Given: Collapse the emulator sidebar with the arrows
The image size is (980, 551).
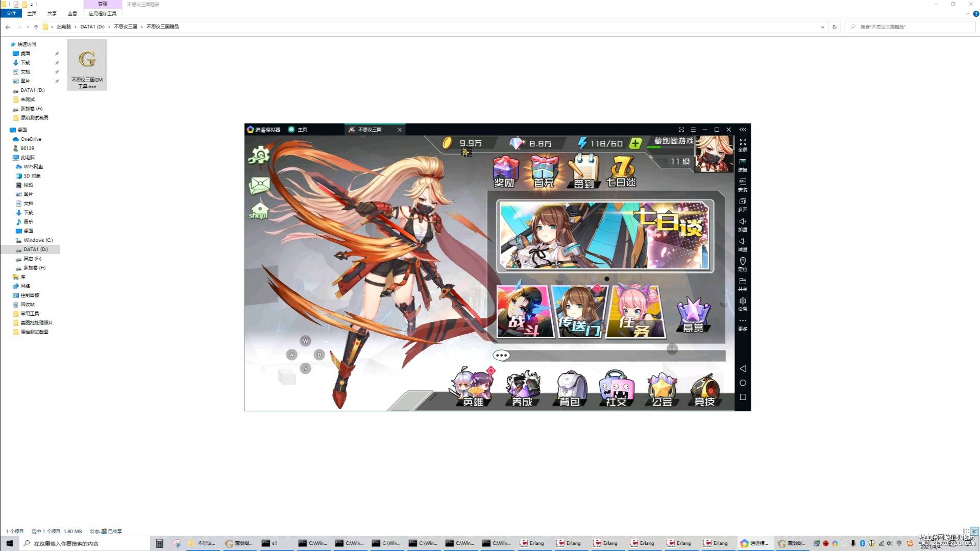Looking at the screenshot, I should tap(743, 130).
